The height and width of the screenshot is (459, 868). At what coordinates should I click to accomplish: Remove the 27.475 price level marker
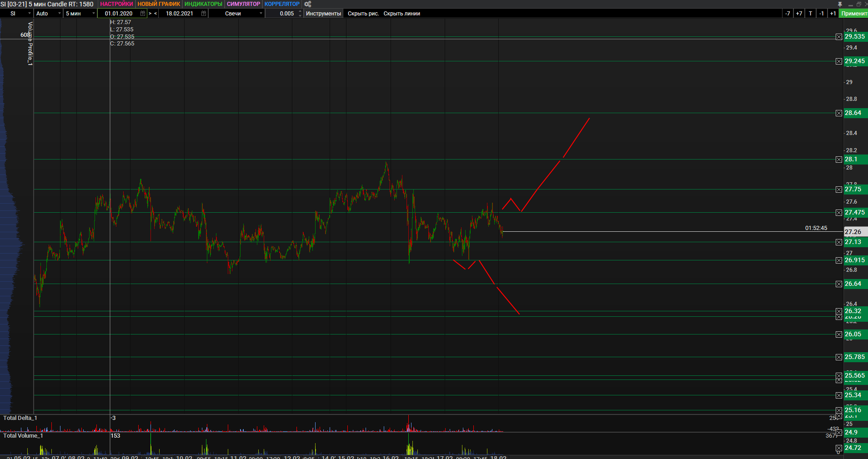pyautogui.click(x=839, y=213)
